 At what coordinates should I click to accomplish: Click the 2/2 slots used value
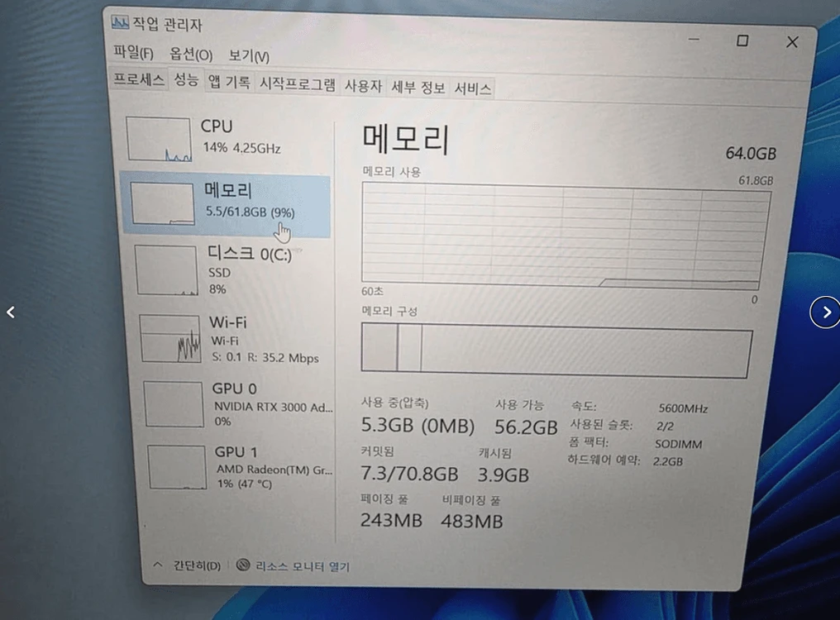coord(665,427)
